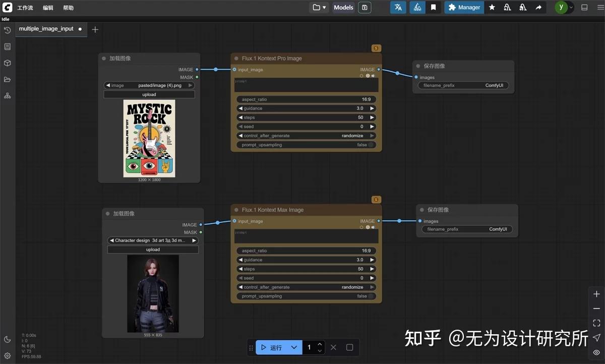Toggle prompt_upsampling on the Flux.1 Kontext Pro node
Image resolution: width=605 pixels, height=364 pixels.
[x=368, y=145]
